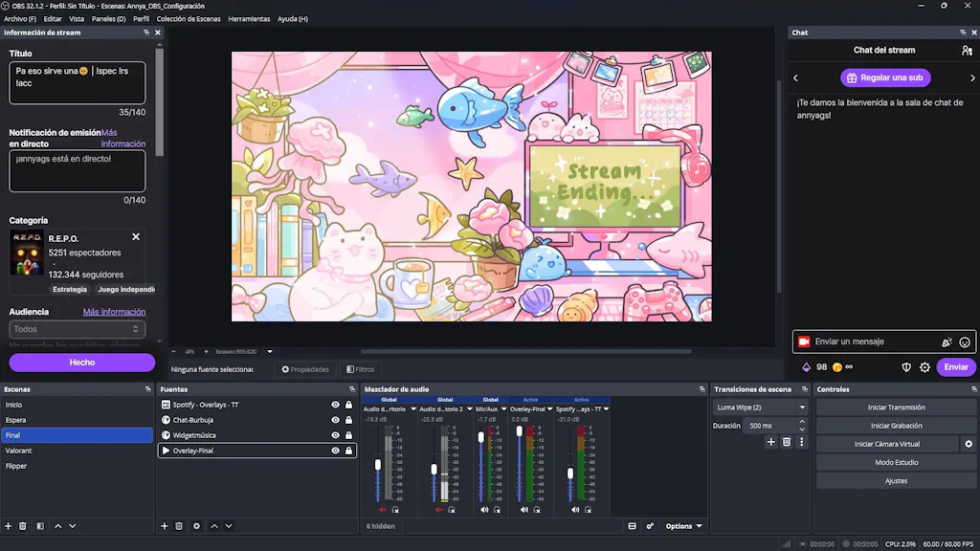Open the chat community users icon

pyautogui.click(x=967, y=50)
